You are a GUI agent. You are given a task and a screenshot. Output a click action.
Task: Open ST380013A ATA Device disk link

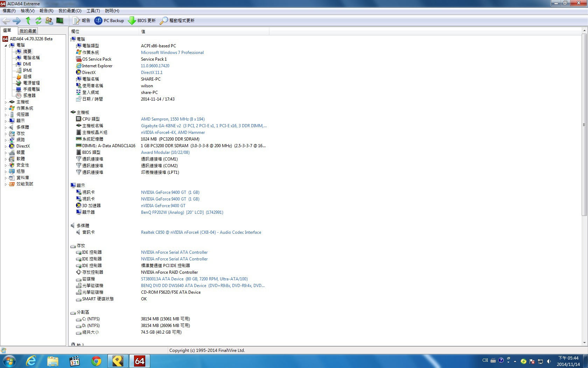point(194,279)
